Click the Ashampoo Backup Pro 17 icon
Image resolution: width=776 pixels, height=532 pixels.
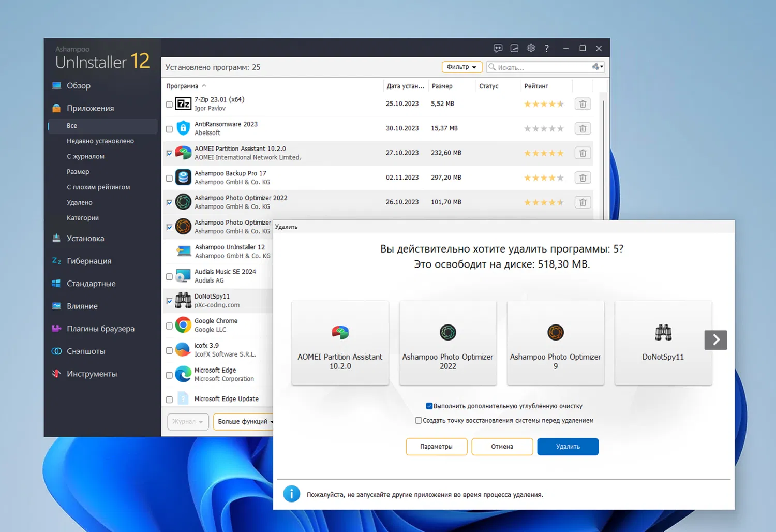coord(183,178)
